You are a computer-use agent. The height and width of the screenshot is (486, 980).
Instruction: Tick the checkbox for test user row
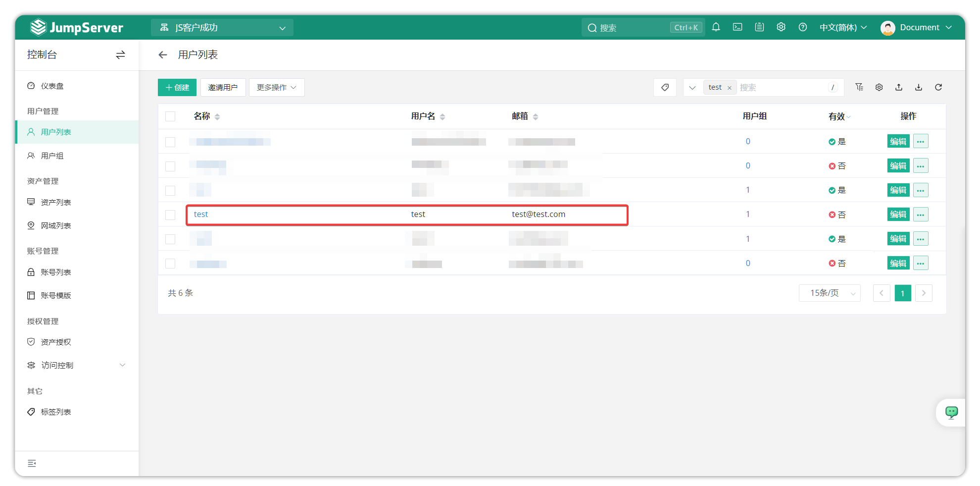point(170,215)
